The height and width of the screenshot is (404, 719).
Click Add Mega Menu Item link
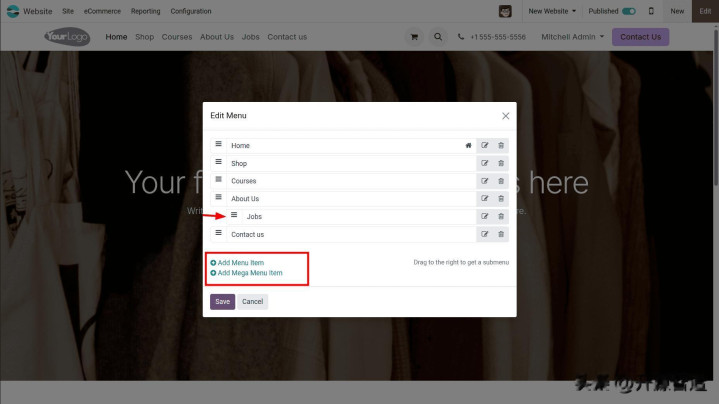point(246,273)
